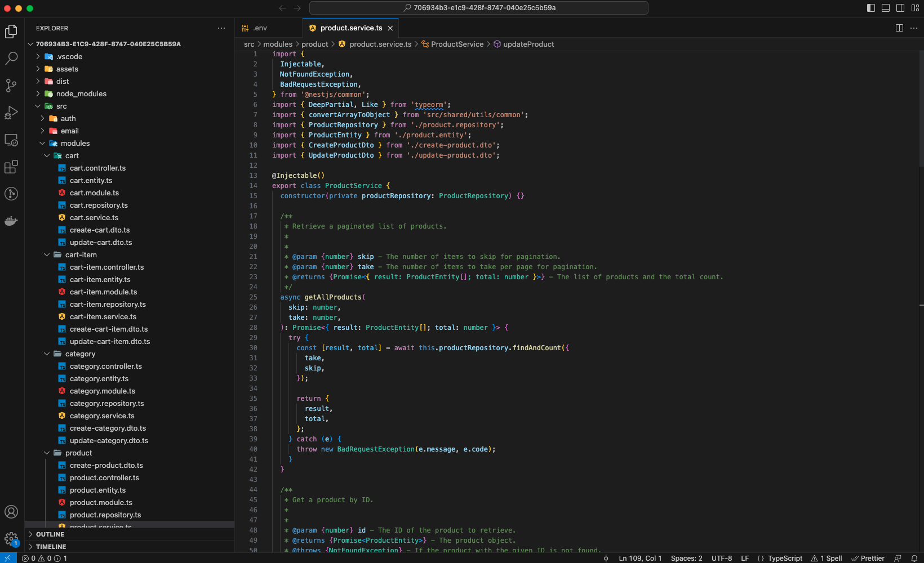
Task: Click the TypeScript language mode in status bar
Action: tap(784, 558)
